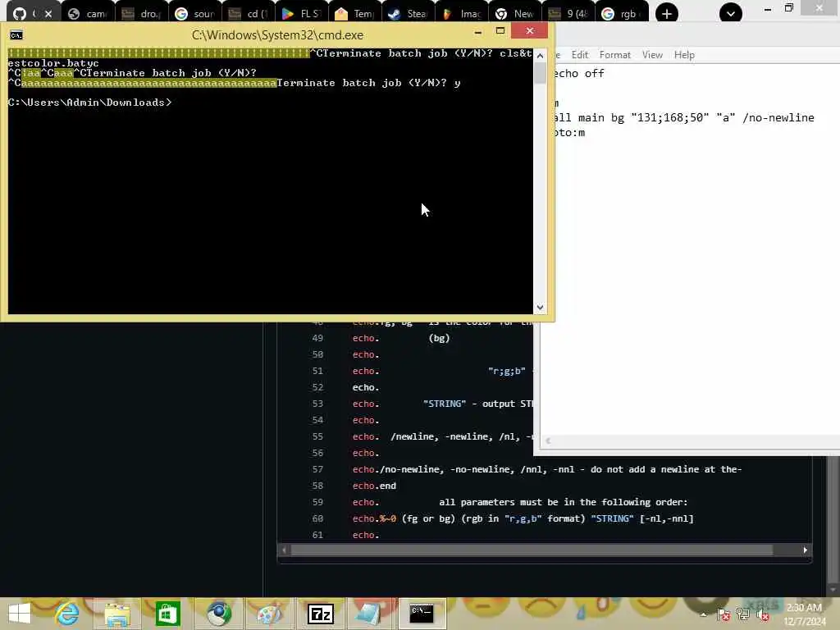
Task: Click code line 59 about parameter order
Action: click(x=519, y=502)
